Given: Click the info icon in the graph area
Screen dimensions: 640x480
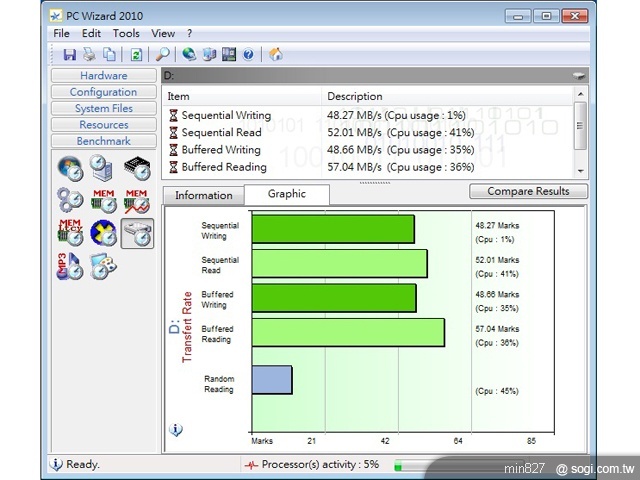Looking at the screenshot, I should pyautogui.click(x=176, y=429).
